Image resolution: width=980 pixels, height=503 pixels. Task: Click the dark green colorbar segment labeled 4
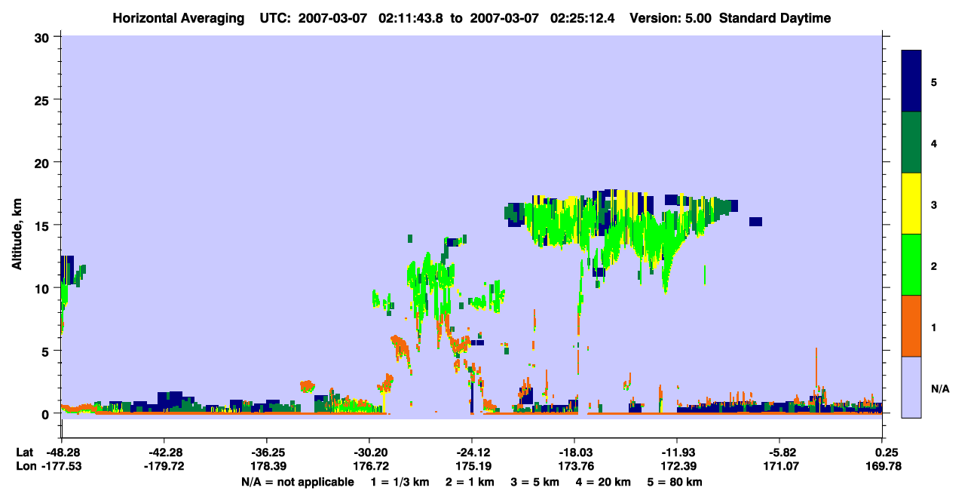click(x=911, y=143)
